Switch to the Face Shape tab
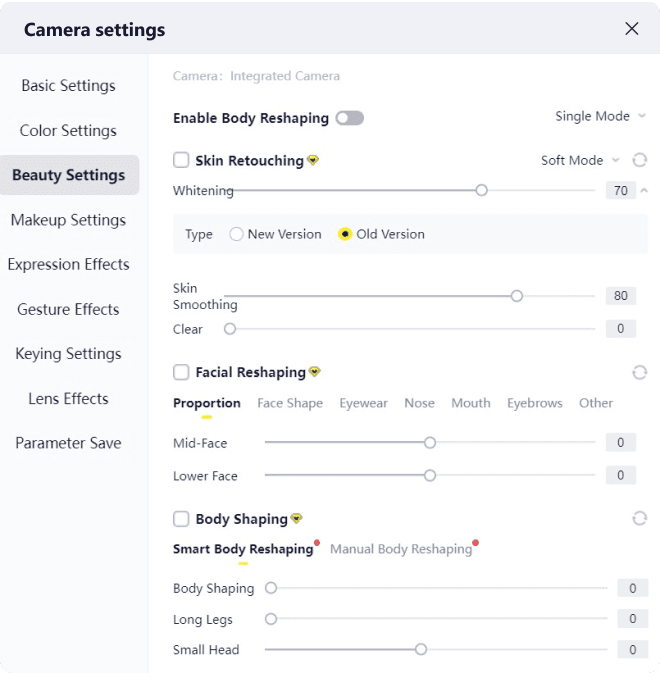Image resolution: width=660 pixels, height=673 pixels. (x=290, y=403)
